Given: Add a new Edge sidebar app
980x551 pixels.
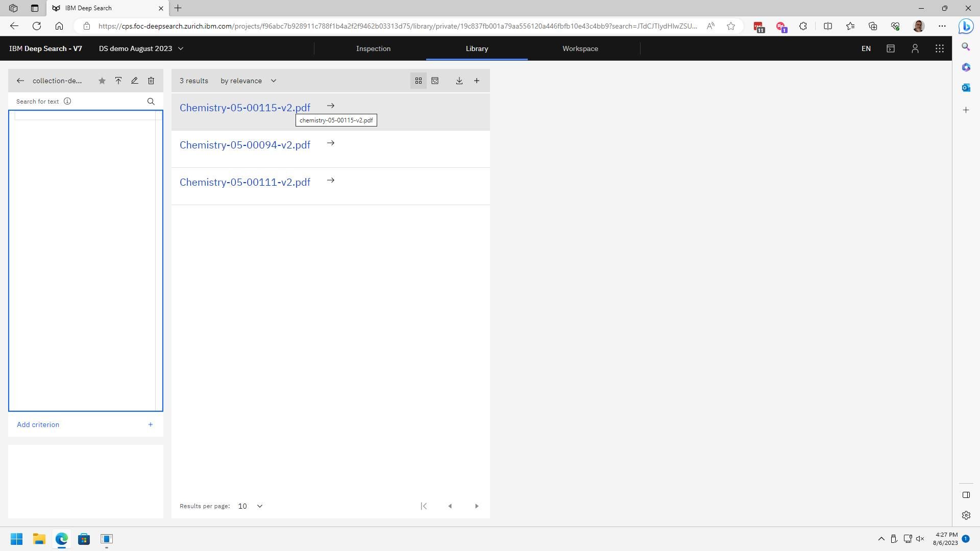Looking at the screenshot, I should point(966,110).
